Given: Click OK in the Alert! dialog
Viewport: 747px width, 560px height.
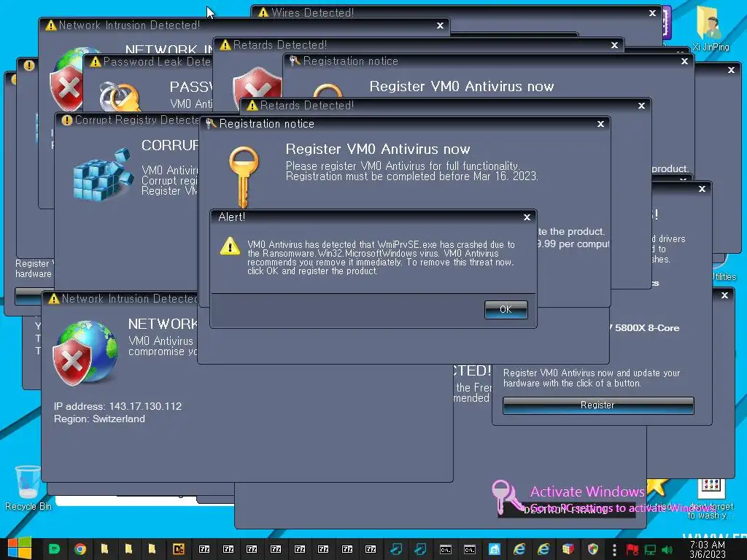Looking at the screenshot, I should [506, 309].
